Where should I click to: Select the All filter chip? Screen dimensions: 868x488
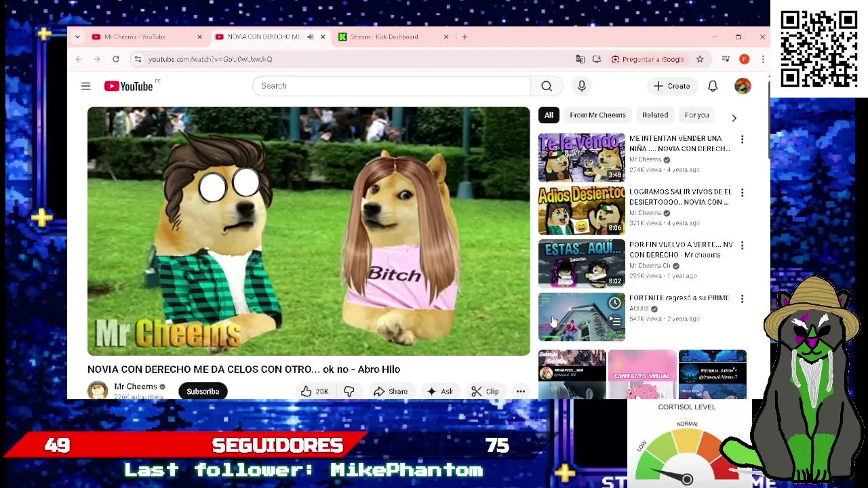pyautogui.click(x=549, y=115)
